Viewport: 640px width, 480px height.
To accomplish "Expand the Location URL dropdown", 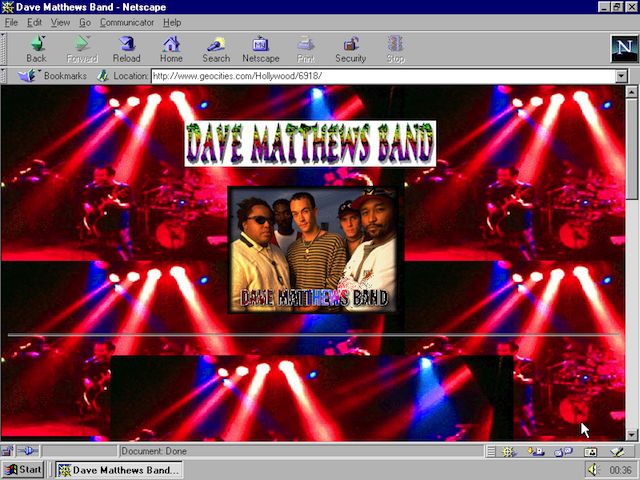I will click(621, 76).
